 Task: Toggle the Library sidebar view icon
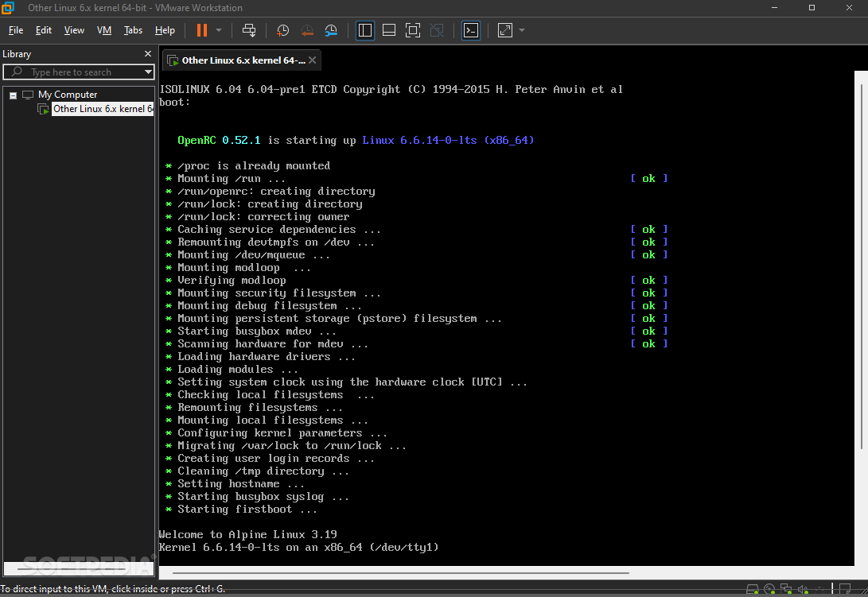tap(365, 30)
